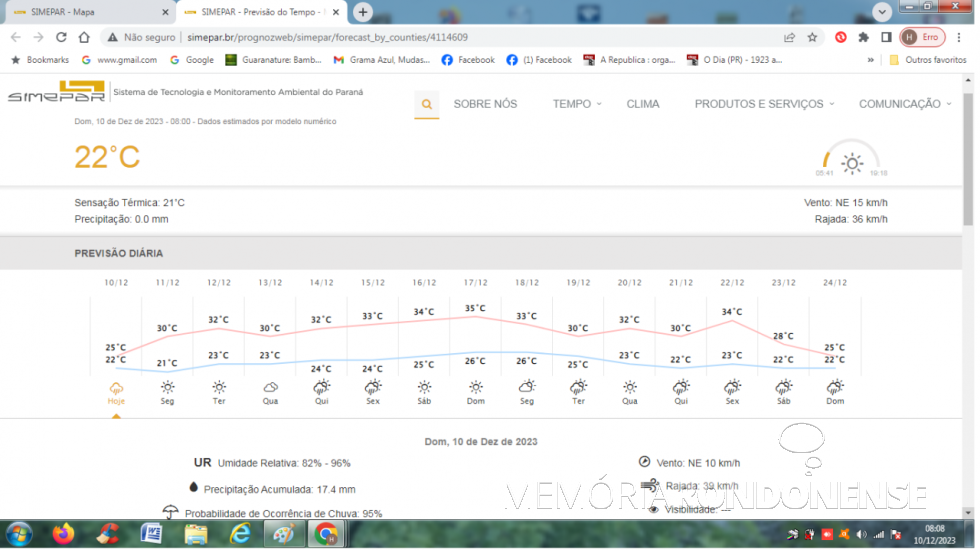Viewport: 980px width, 550px height.
Task: Select the cloudy 'Qua' 13/12 forecast icon
Action: [270, 387]
